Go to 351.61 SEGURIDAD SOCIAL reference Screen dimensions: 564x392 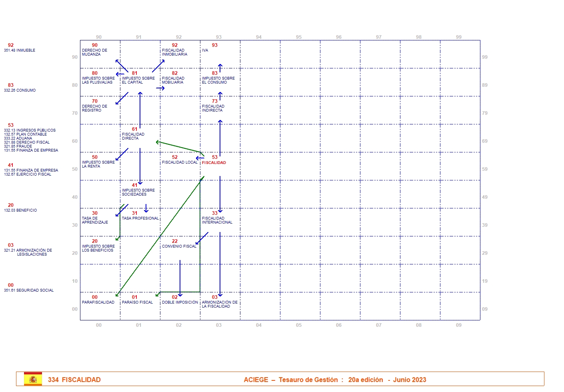[29, 290]
